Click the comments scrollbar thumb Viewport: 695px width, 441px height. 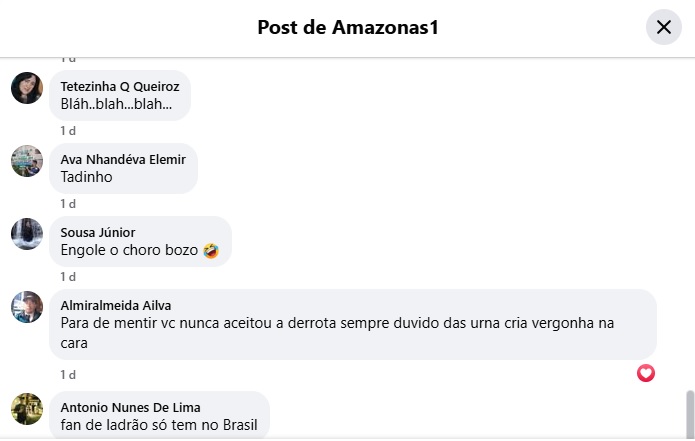[690, 414]
